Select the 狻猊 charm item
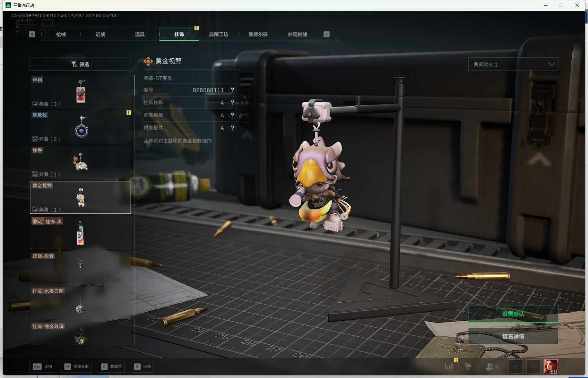588x378 pixels. click(80, 162)
